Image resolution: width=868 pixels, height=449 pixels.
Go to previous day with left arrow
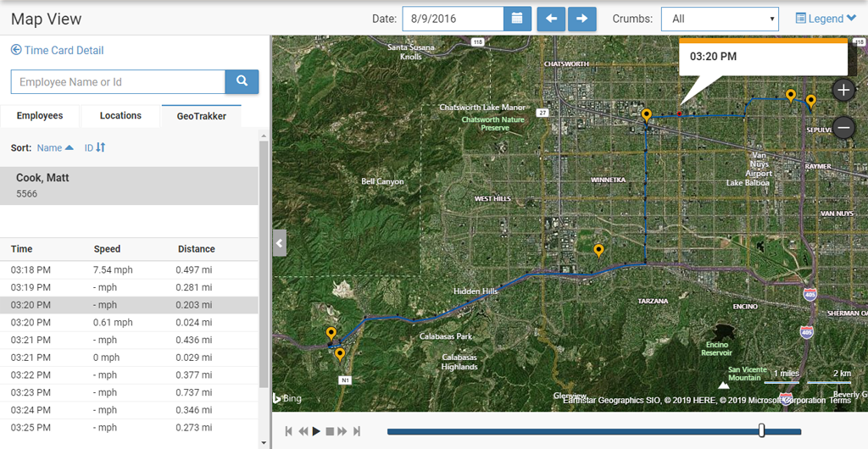point(551,19)
